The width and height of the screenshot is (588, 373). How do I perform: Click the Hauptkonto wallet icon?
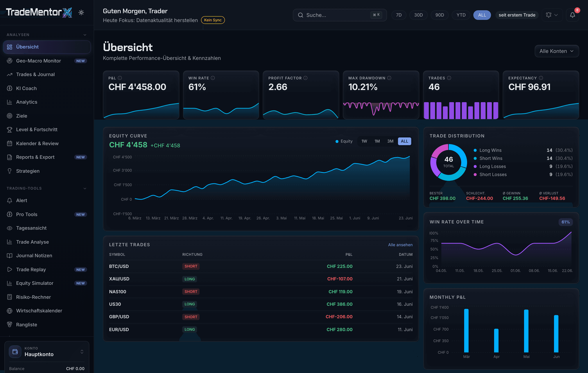(x=15, y=352)
